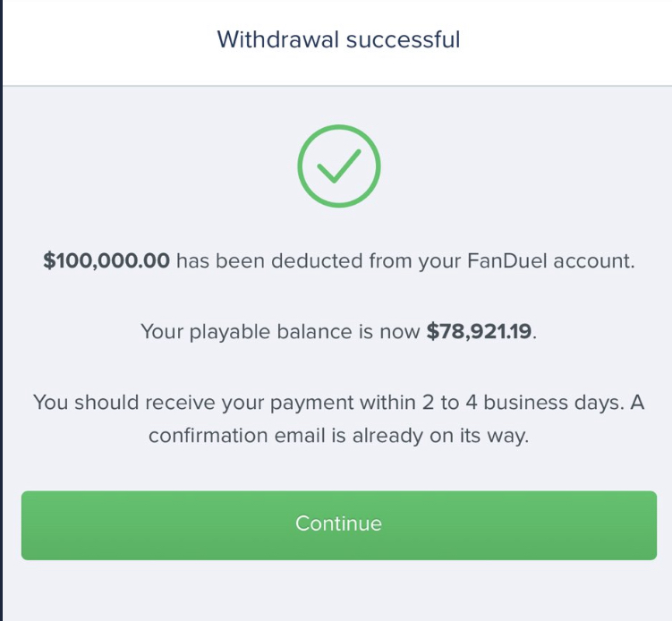Click the "Your playable balance is now" text
This screenshot has width=672, height=621.
[280, 332]
